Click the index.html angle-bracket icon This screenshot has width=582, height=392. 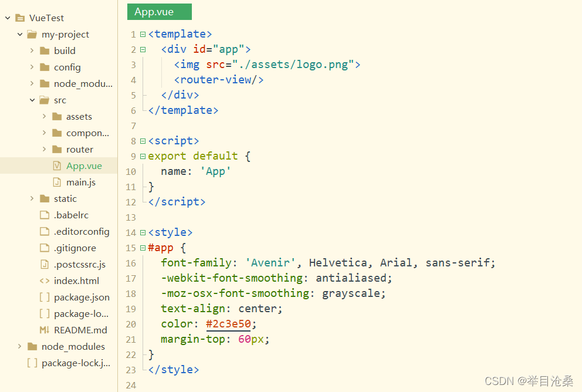[45, 281]
